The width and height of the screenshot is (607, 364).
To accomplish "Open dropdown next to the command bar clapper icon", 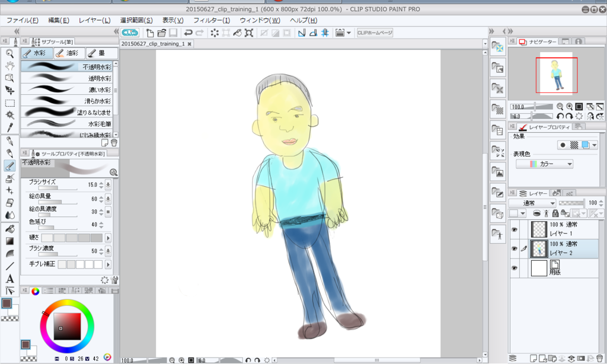I will coord(349,33).
